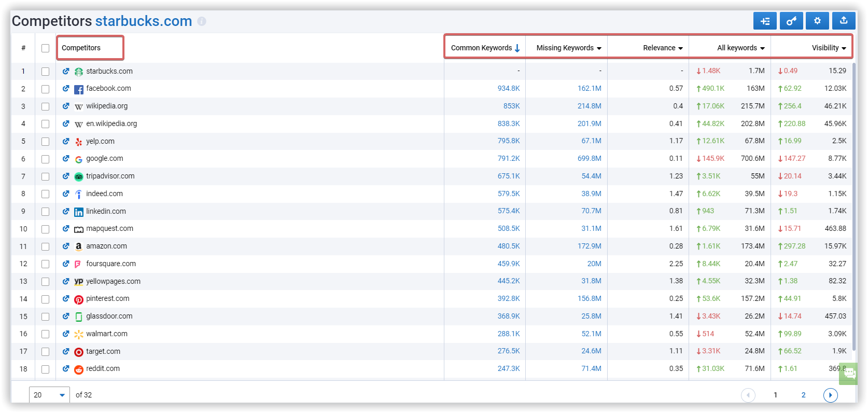Click the LinkedIn favicon icon
The image size is (868, 413).
click(x=79, y=212)
